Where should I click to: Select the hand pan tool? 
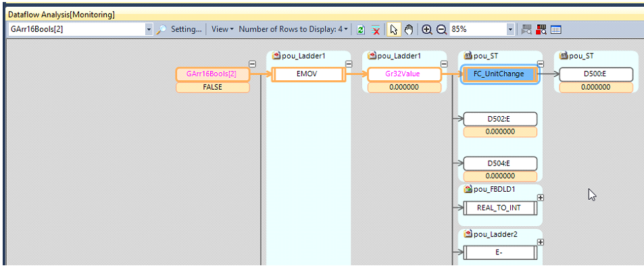click(x=408, y=30)
